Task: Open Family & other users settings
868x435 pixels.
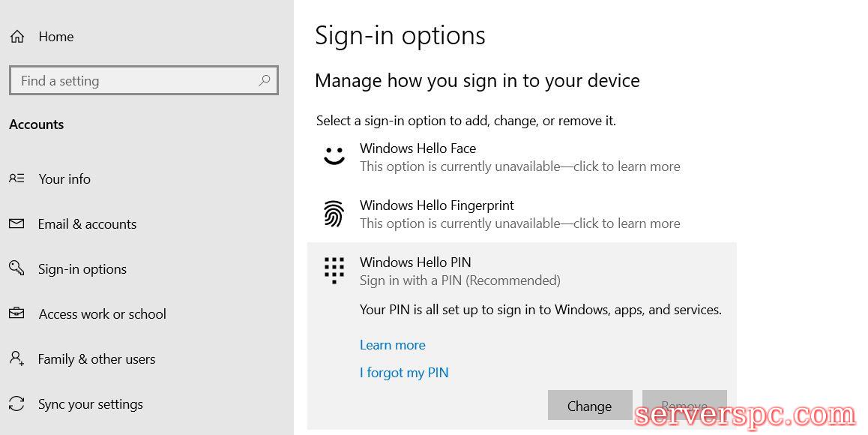Action: click(x=97, y=359)
